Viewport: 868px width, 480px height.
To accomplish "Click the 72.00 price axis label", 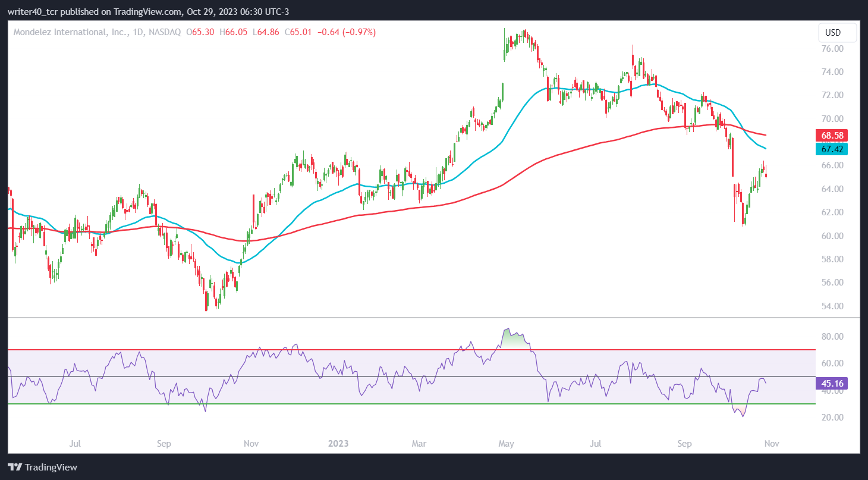I will [832, 95].
